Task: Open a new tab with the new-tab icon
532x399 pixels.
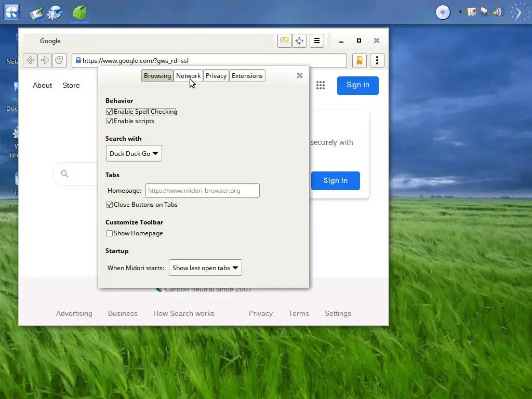Action: 284,41
